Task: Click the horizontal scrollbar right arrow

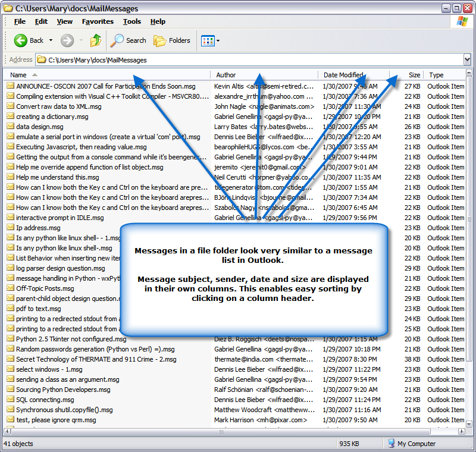Action: [x=462, y=431]
